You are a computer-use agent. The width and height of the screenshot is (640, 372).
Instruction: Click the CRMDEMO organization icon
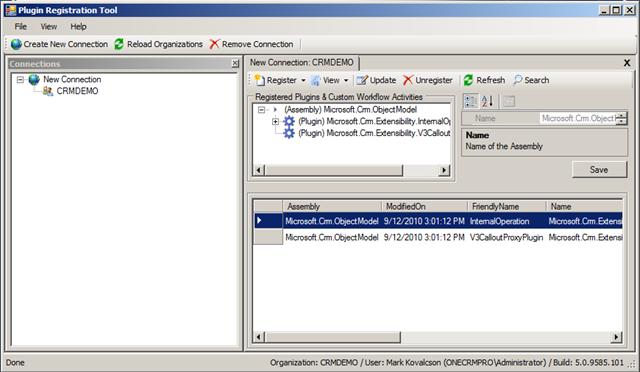pyautogui.click(x=48, y=91)
